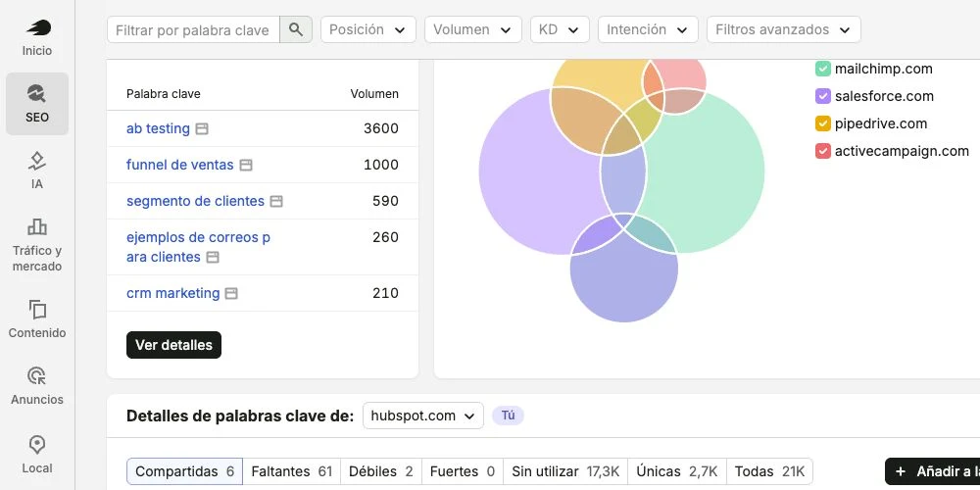Uncheck the salesforce.com checkbox
Screen dimensions: 980x490
823,96
